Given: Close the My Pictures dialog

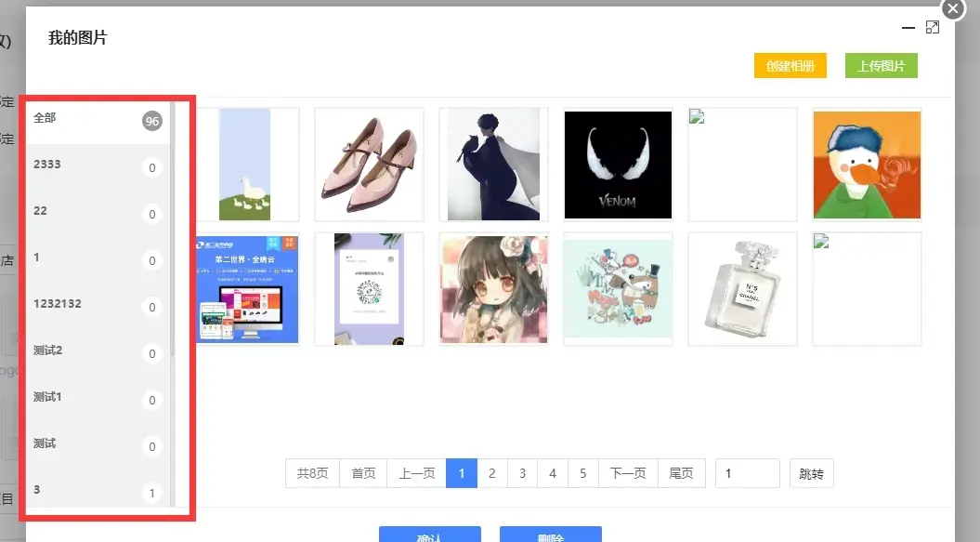Looking at the screenshot, I should tap(953, 8).
